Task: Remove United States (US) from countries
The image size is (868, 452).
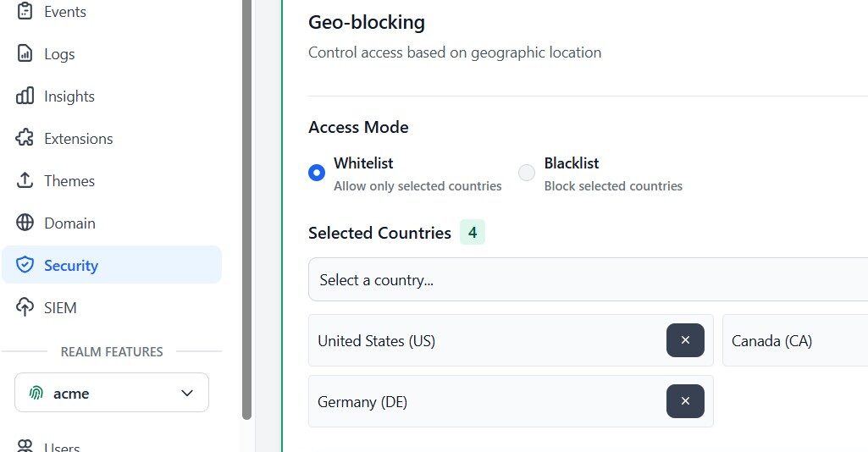Action: click(x=685, y=340)
